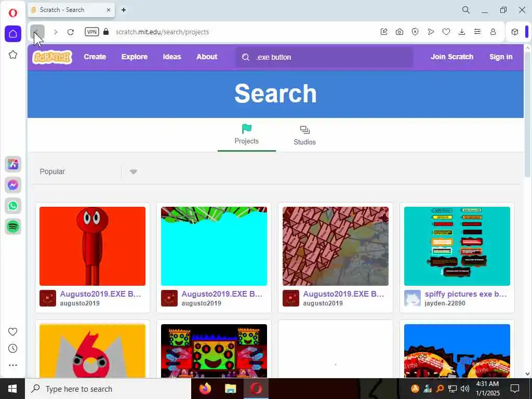Click the snapshot edit icon in the toolbar
The height and width of the screenshot is (399, 532).
[384, 32]
